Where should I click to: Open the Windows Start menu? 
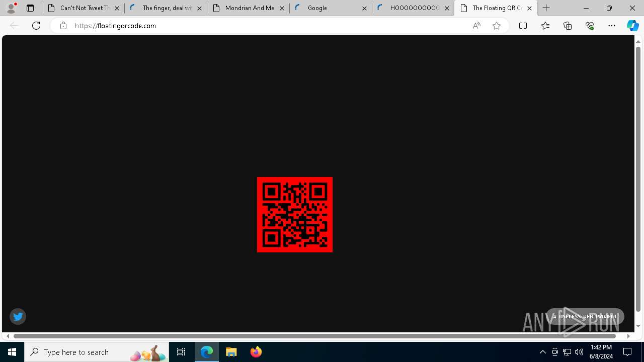(12, 352)
